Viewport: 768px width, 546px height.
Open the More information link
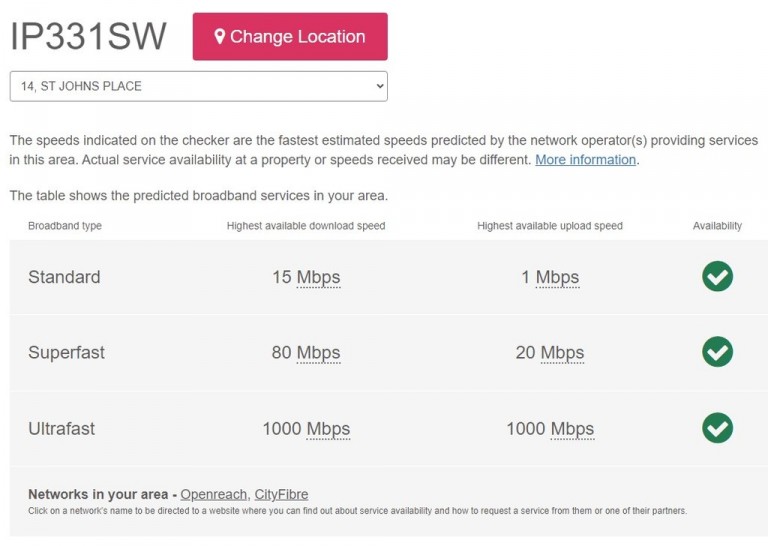585,160
